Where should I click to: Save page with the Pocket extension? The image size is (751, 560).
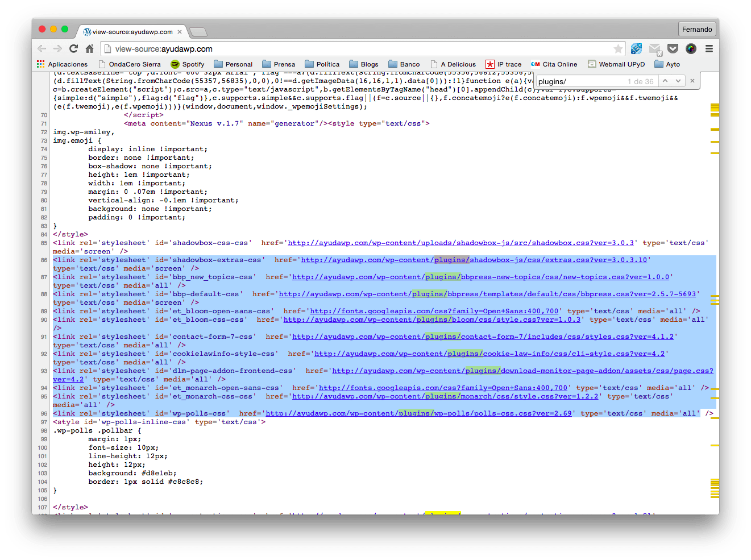click(x=673, y=49)
